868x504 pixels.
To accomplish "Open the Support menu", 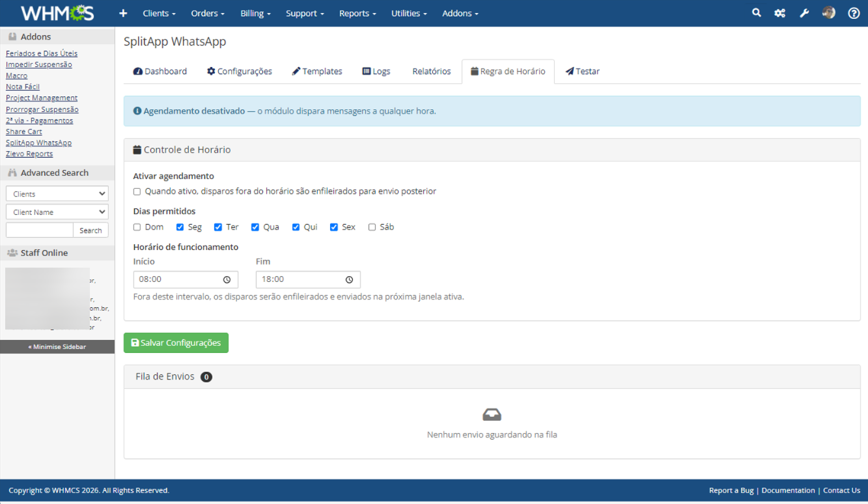I will click(x=304, y=13).
